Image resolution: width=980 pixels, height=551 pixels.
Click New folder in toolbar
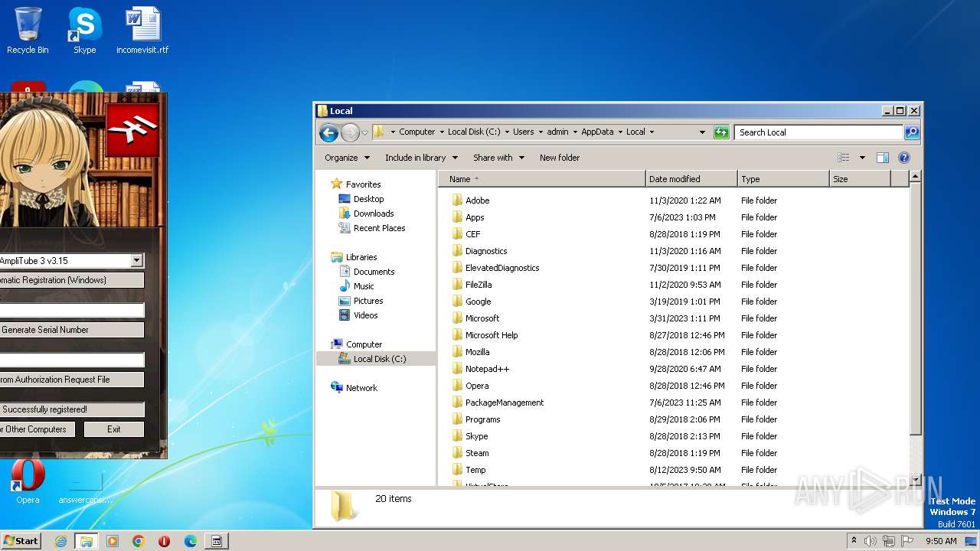[x=560, y=158]
